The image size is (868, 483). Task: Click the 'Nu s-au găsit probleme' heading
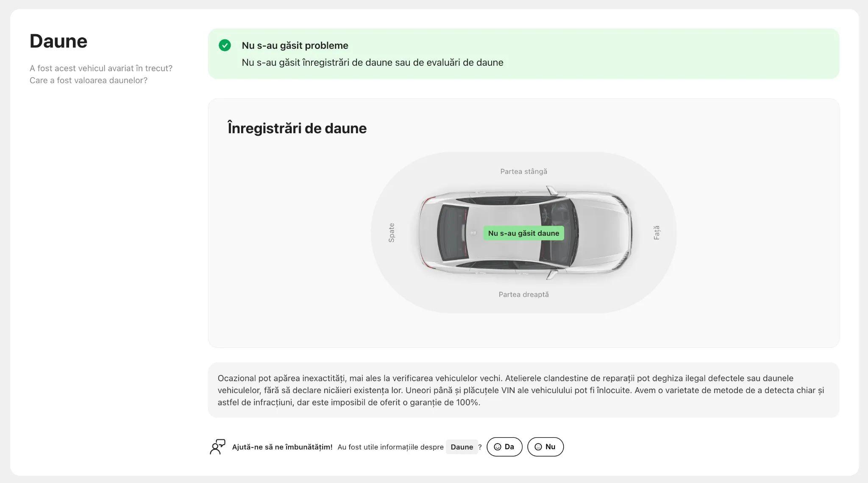pos(295,45)
